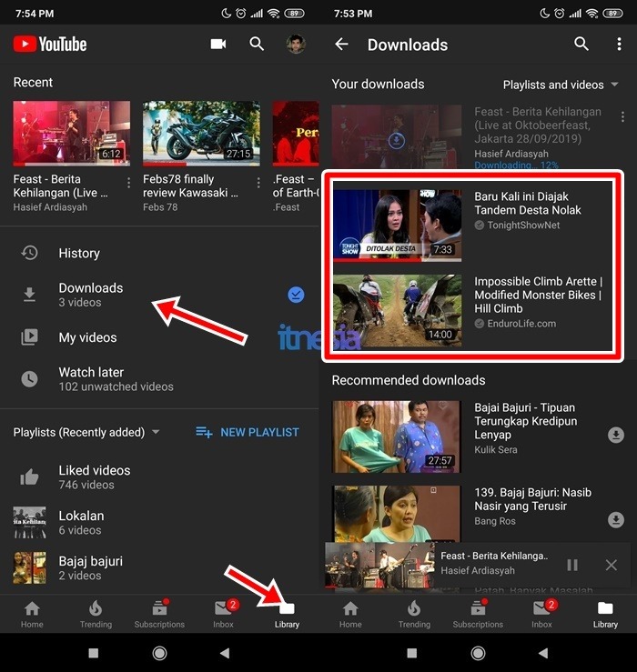Image resolution: width=637 pixels, height=672 pixels.
Task: Expand the Playlists (Recently added) sort dropdown
Action: tap(86, 432)
